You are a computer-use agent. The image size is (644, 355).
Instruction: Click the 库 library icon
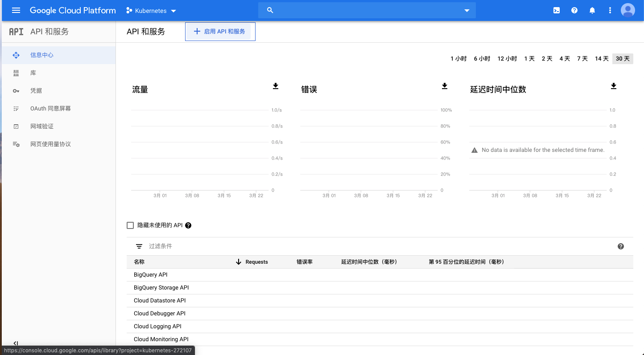tap(16, 73)
